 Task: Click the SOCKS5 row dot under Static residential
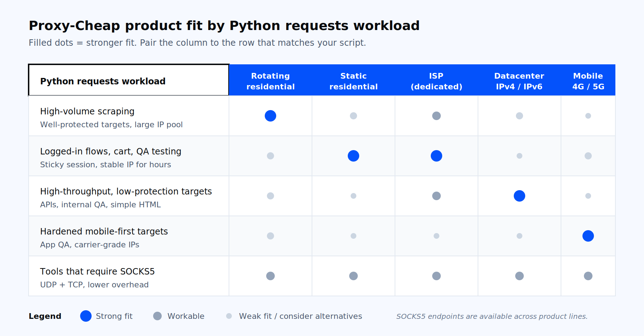pos(353,276)
